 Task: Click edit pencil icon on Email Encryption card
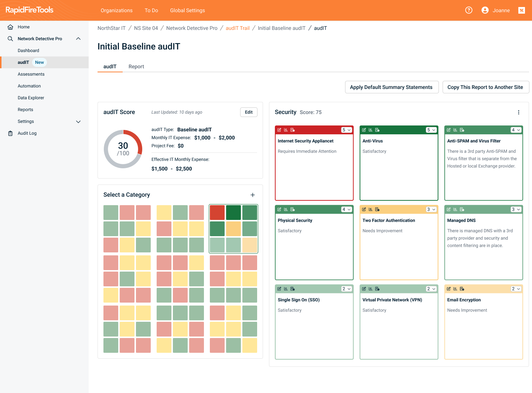(449, 289)
